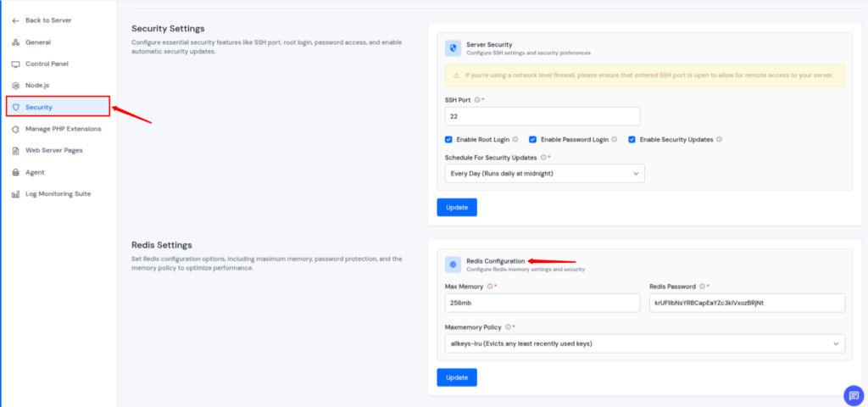
Task: Uncheck Enable Password Login
Action: (x=532, y=139)
